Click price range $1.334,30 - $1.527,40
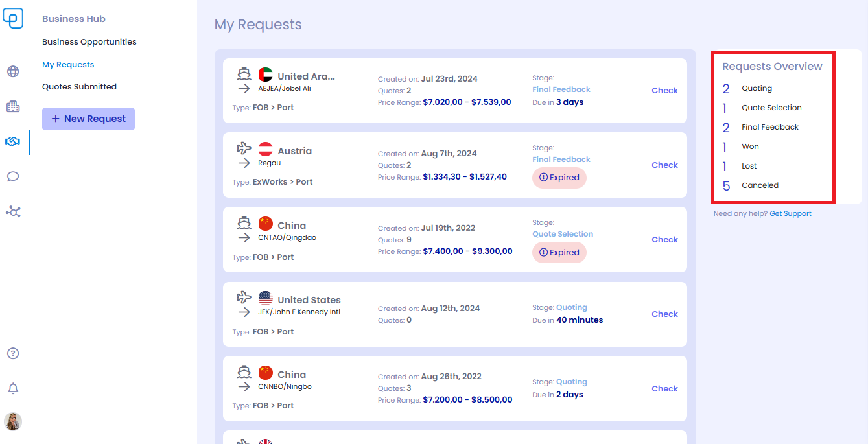Screen dimensions: 868x444 click(x=465, y=177)
